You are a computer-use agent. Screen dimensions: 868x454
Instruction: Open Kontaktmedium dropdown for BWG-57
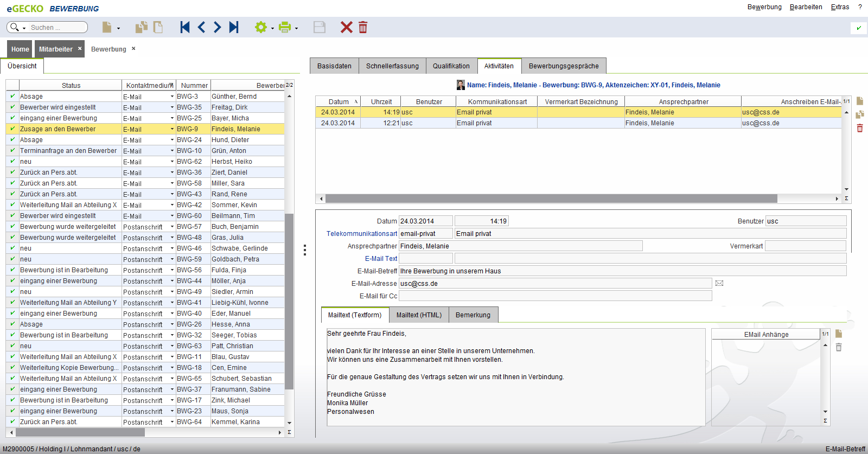click(x=172, y=227)
